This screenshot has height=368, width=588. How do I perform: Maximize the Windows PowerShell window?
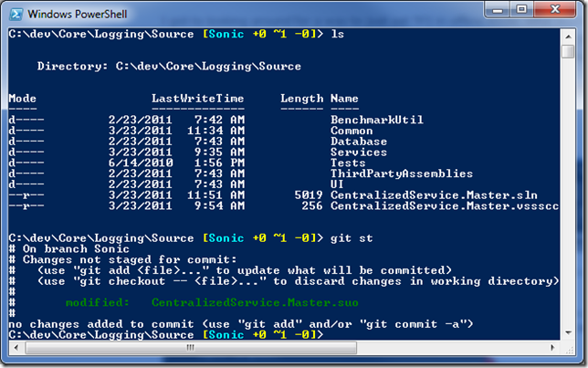tap(522, 9)
